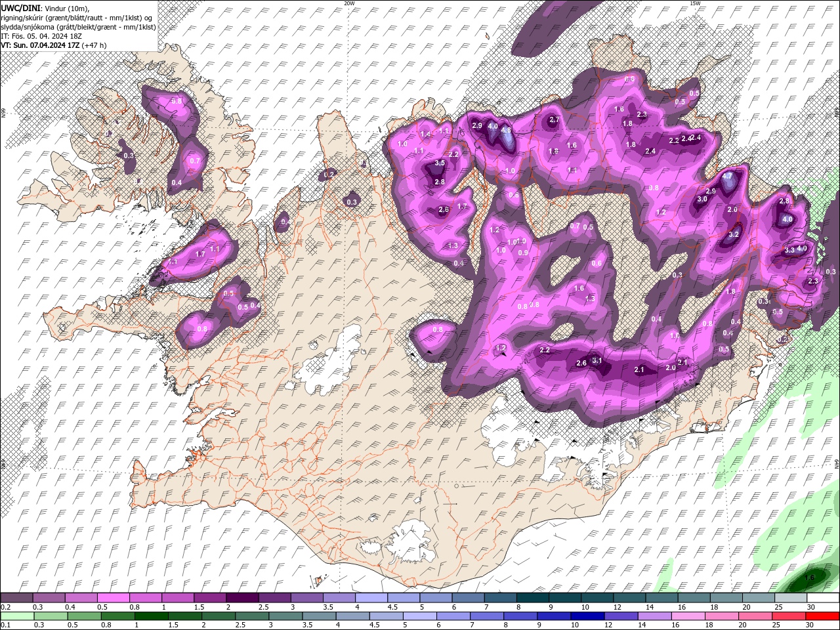Image resolution: width=840 pixels, height=630 pixels.
Task: Click the palest green swatch left of 0.3 in the lower legend
Action: tap(17, 616)
